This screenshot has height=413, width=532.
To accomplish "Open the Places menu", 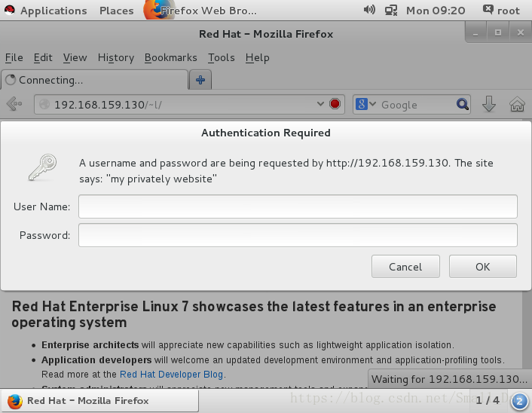I will 116,11.
